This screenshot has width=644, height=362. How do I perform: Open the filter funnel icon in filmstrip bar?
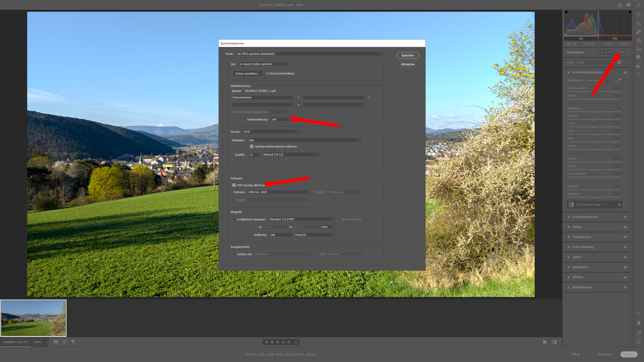coord(73,342)
